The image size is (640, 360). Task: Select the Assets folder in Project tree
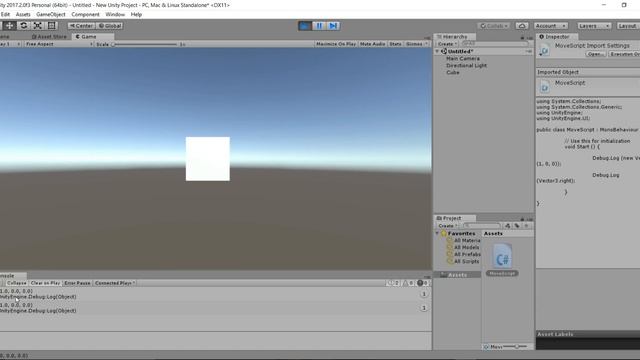pyautogui.click(x=457, y=275)
